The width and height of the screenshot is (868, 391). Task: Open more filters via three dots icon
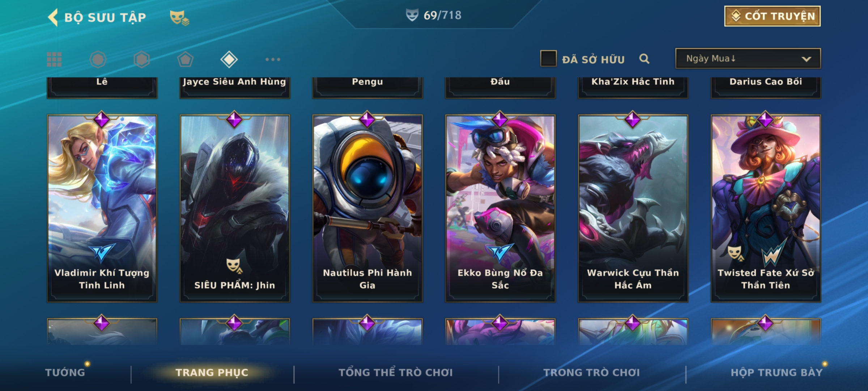(273, 59)
